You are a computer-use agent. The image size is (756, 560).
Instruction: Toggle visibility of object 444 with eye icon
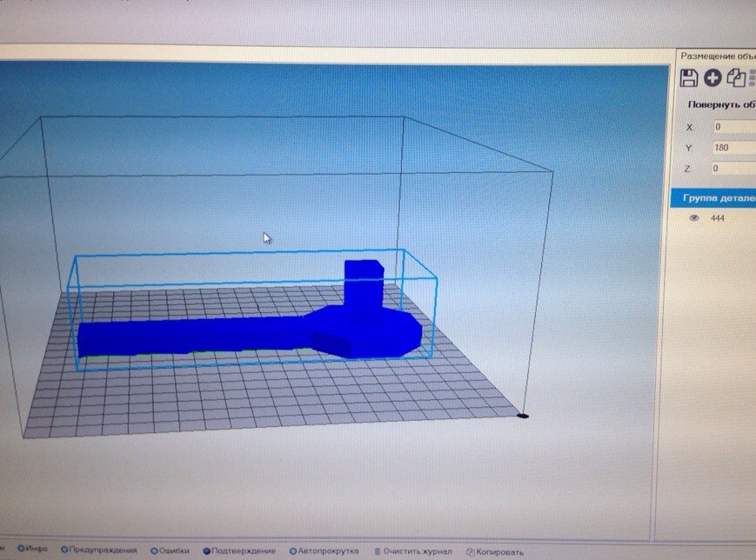[694, 218]
